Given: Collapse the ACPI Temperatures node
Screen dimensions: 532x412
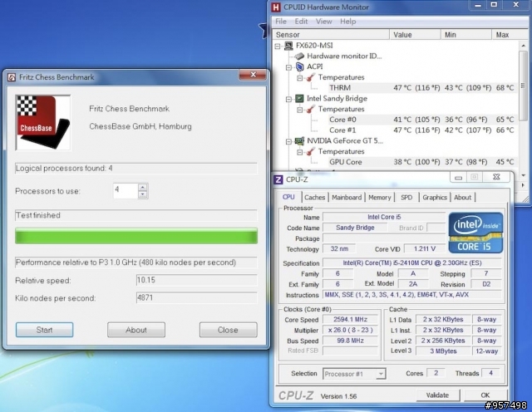Looking at the screenshot, I should click(299, 78).
